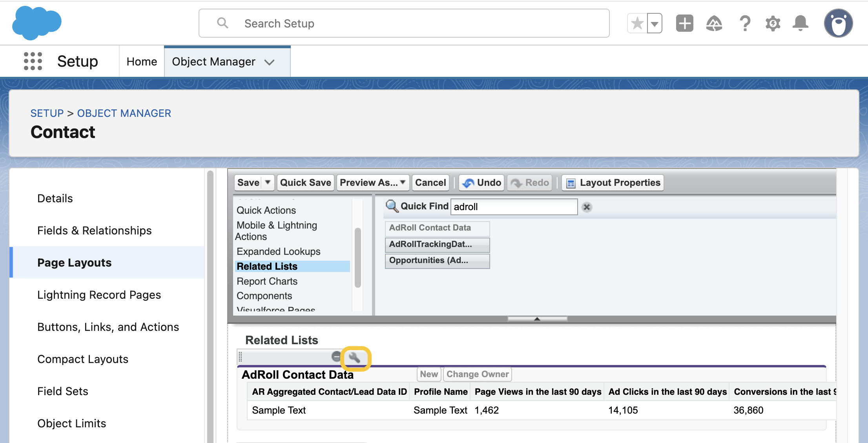
Task: Click the global actions plus icon
Action: pos(684,23)
